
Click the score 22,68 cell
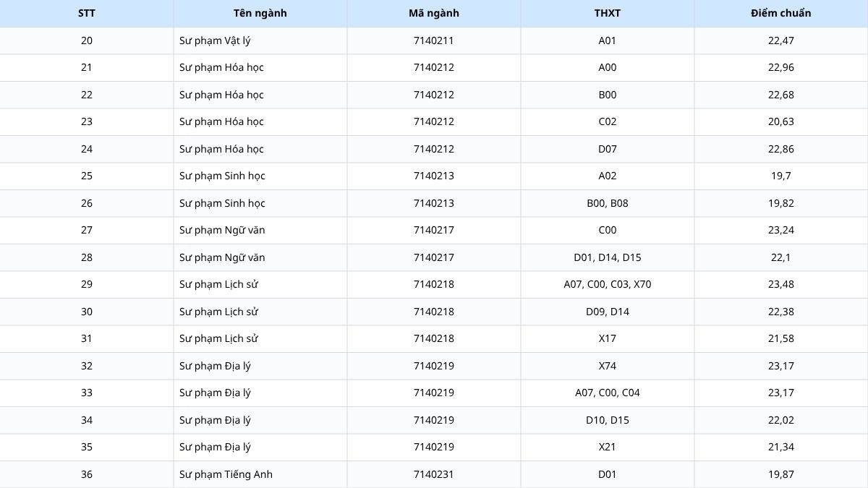781,95
